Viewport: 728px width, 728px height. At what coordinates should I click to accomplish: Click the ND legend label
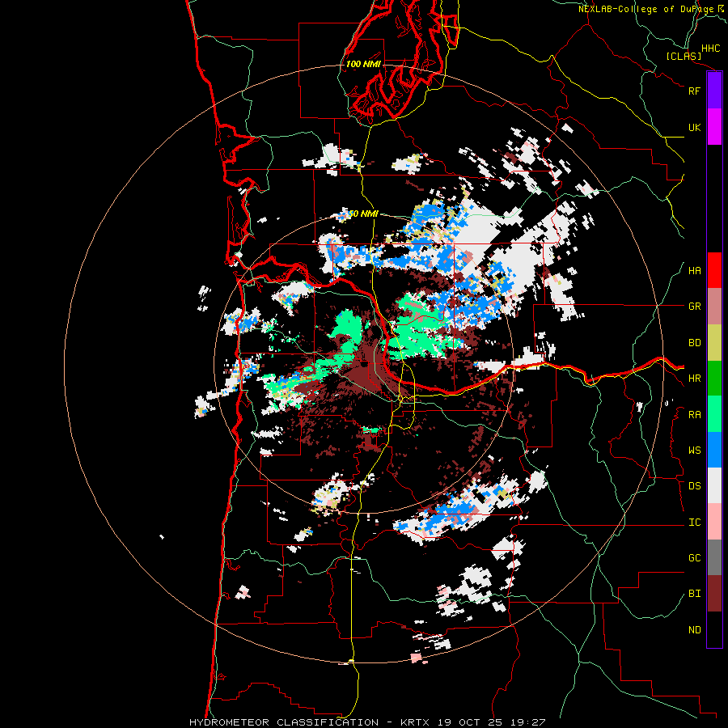(x=694, y=630)
